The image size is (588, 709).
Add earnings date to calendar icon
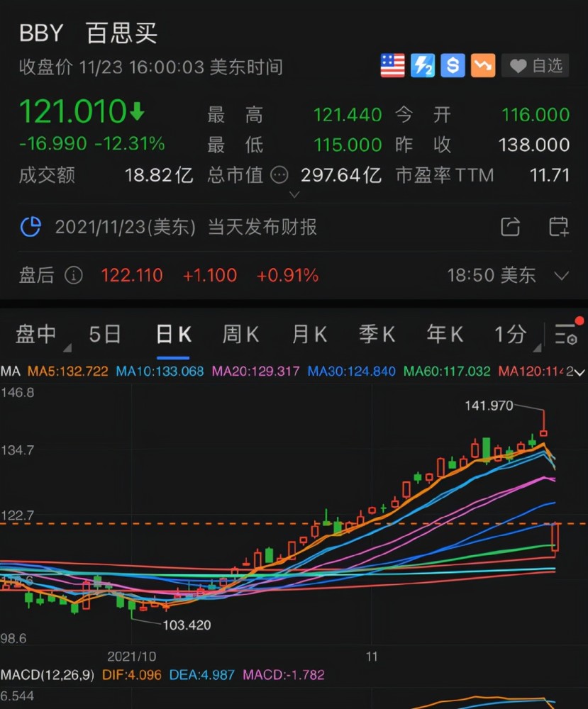point(559,227)
